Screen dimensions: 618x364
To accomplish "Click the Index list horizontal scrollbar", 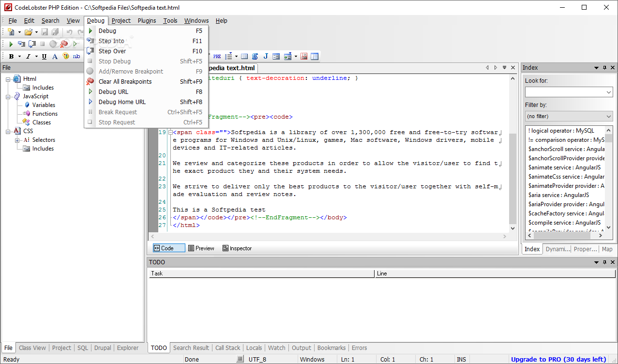I will [562, 236].
